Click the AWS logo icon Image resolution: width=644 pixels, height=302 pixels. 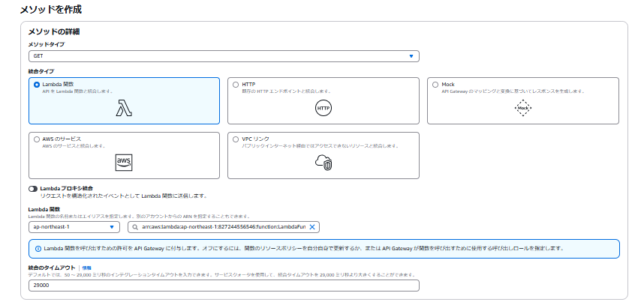(x=124, y=163)
